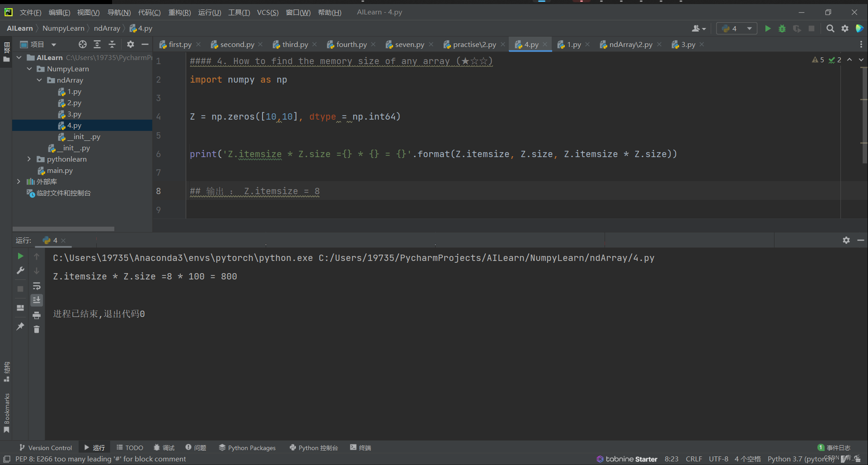Stop the running process square button
This screenshot has height=465, width=868.
coord(20,288)
